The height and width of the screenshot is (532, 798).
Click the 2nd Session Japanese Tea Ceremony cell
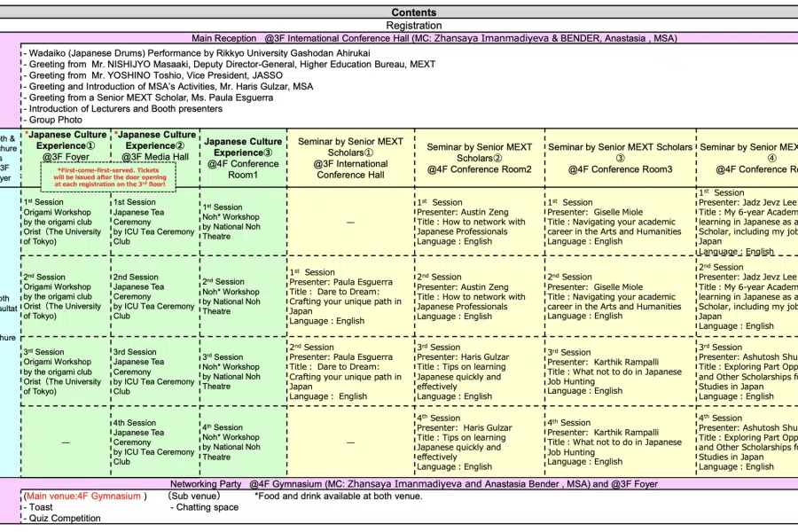coord(154,296)
